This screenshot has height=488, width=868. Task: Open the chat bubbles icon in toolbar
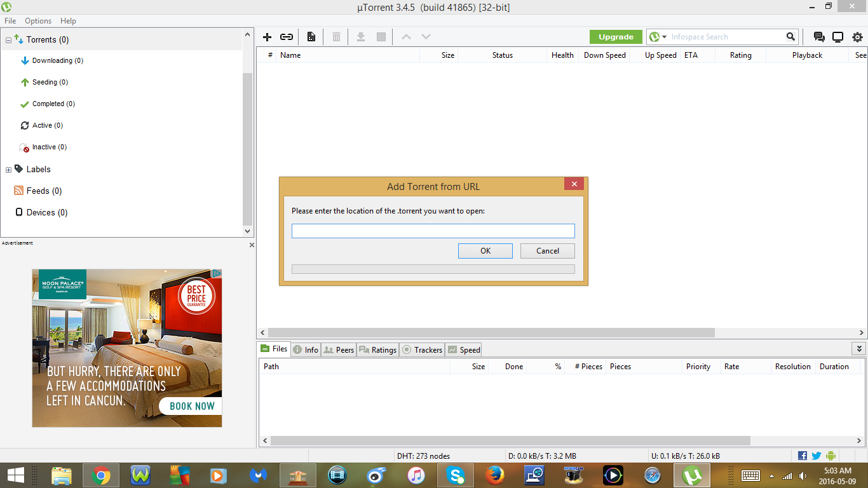[819, 37]
